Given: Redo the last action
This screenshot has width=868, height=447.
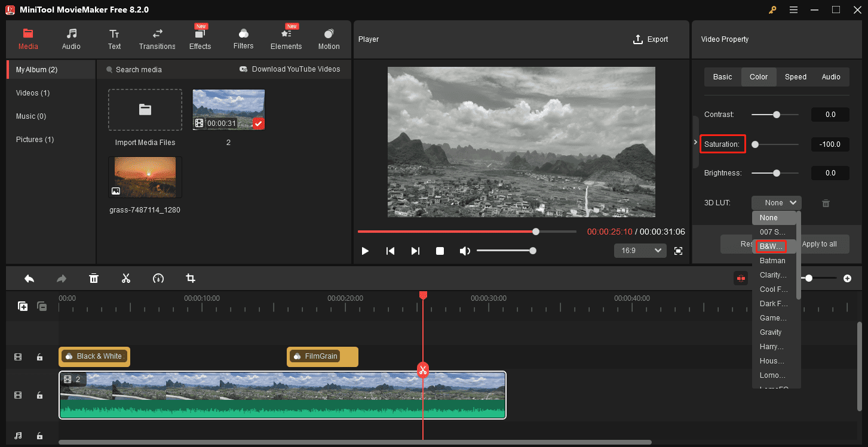Looking at the screenshot, I should 62,278.
